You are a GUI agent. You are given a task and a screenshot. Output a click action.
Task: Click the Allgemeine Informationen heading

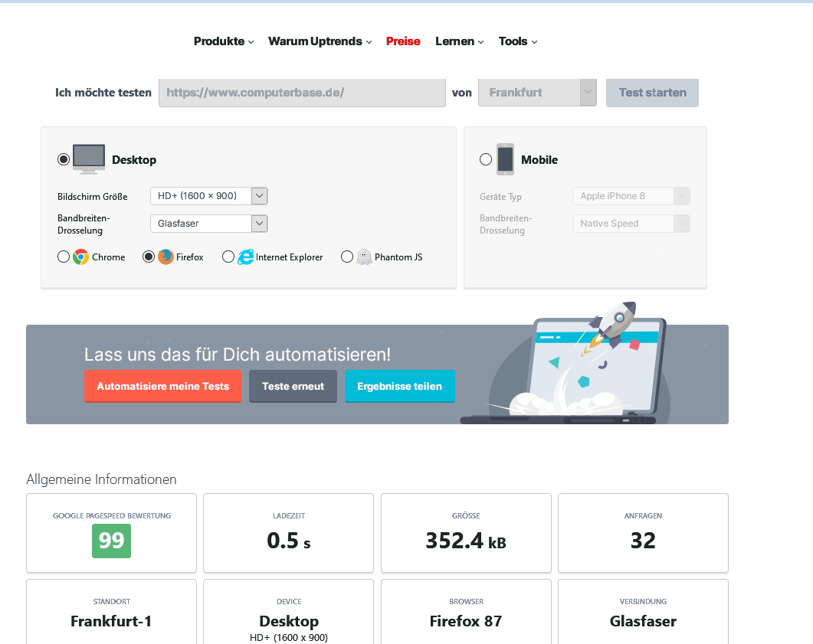102,479
